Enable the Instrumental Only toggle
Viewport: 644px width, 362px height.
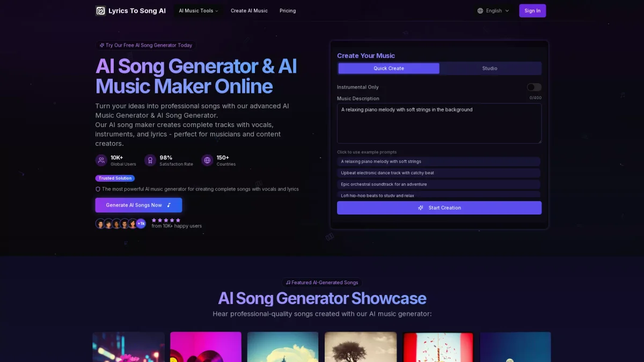(x=533, y=87)
